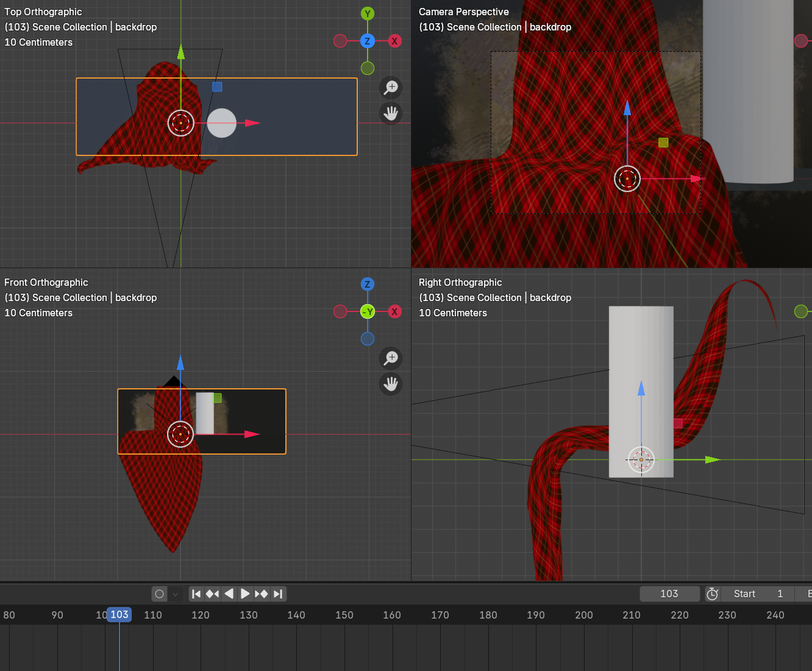Click frame 200 on the timeline ruler
The height and width of the screenshot is (671, 812).
(584, 615)
